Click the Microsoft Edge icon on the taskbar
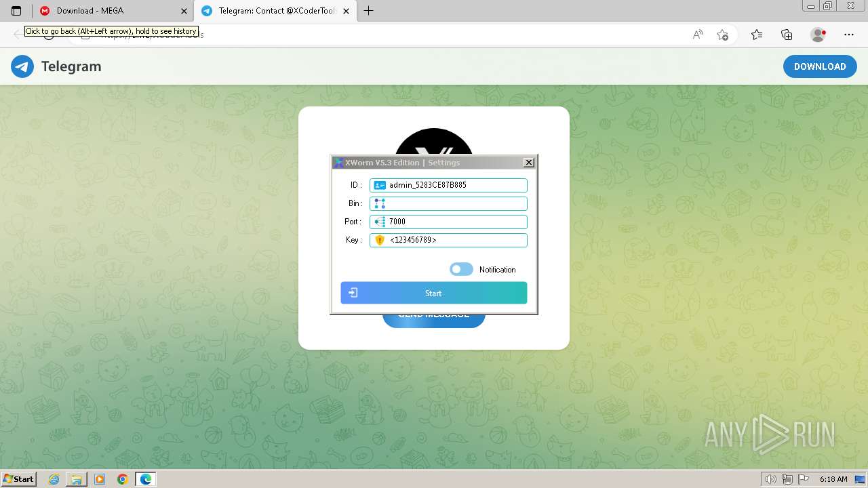Screen dimensions: 868x488 click(146, 479)
